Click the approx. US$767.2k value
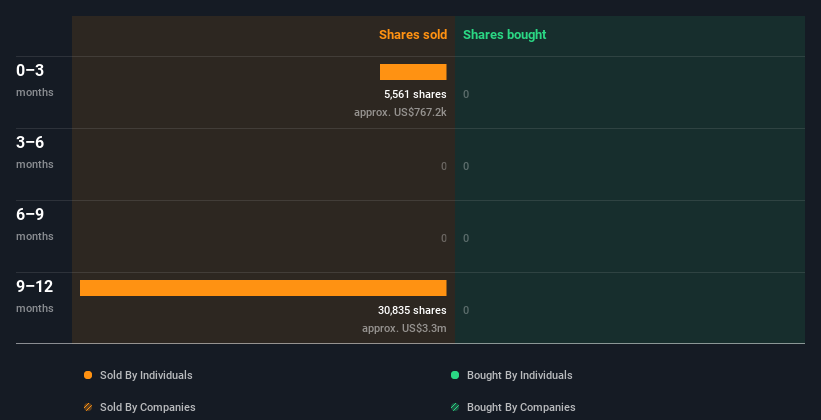 (400, 112)
